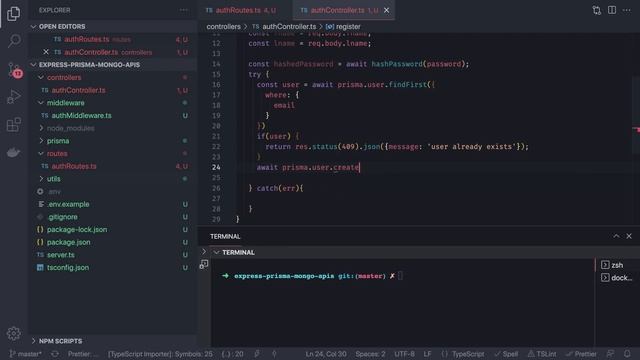This screenshot has width=640, height=360.
Task: Close the terminal panel
Action: click(x=629, y=236)
